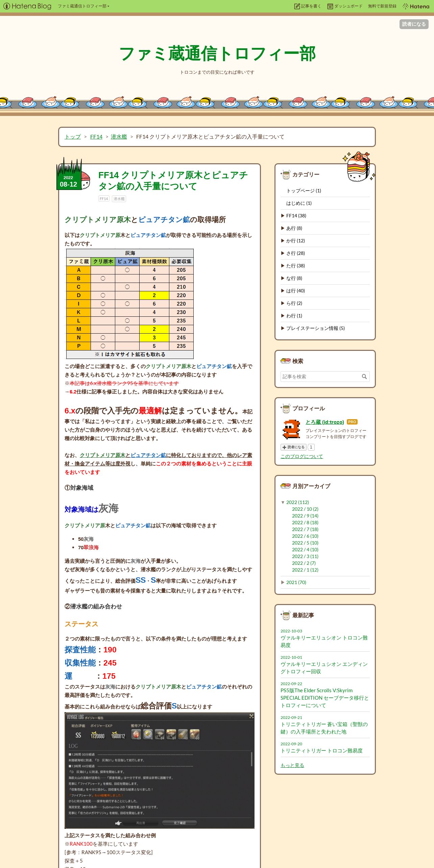Click the ファミ蔵 table header cell
434x868 pixels.
pos(79,261)
